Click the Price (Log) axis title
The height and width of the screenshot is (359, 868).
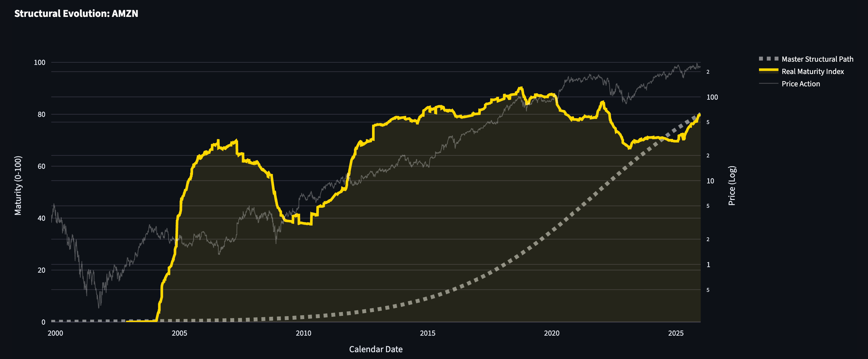[732, 185]
